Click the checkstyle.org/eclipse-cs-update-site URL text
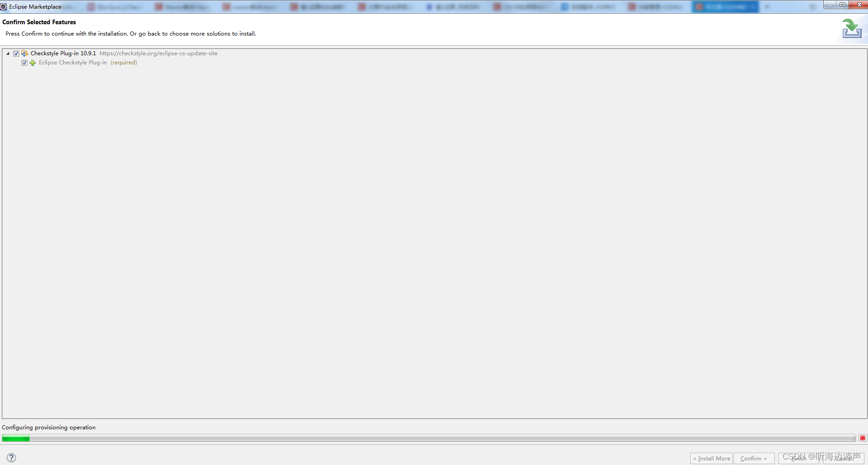 (159, 53)
